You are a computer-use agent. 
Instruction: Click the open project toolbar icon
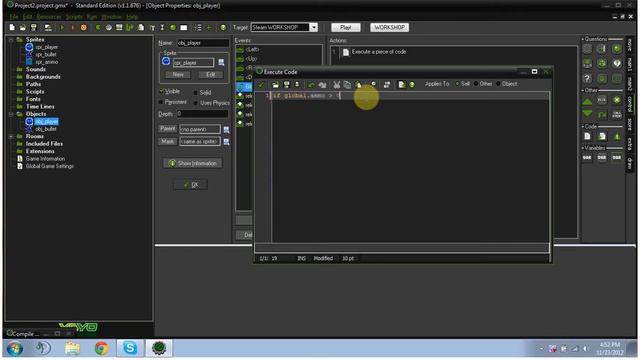(x=22, y=27)
